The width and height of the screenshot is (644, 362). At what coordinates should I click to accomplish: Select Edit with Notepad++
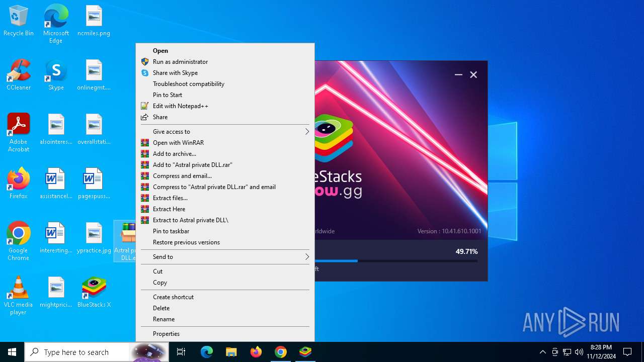225,106
